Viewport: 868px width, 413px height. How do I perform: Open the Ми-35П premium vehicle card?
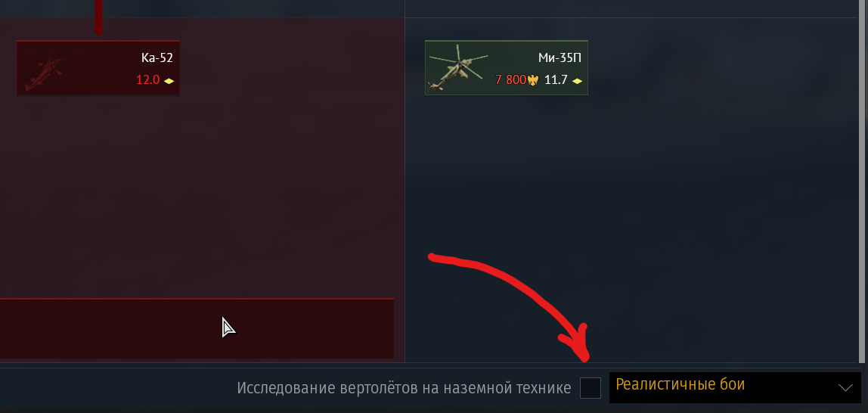click(x=507, y=67)
